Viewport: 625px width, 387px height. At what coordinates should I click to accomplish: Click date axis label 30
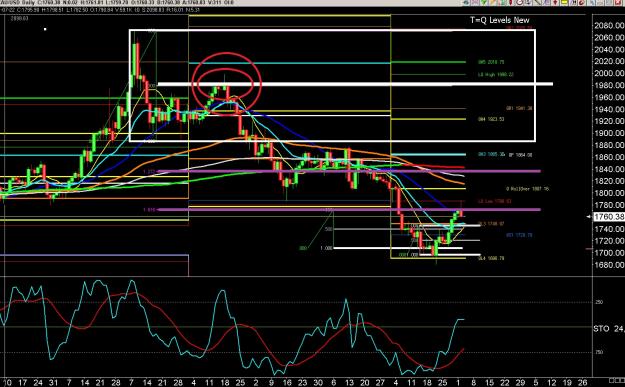pyautogui.click(x=318, y=383)
